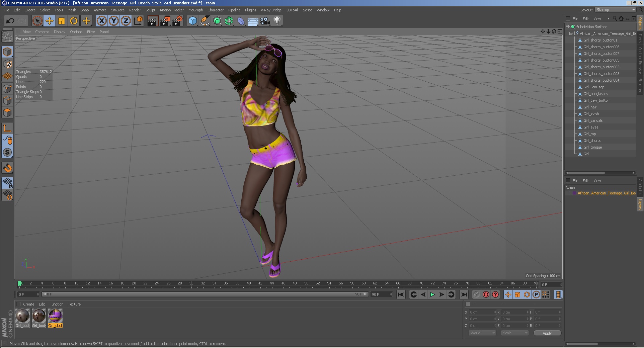Toggle X axis lock
Image resolution: width=644 pixels, height=348 pixels.
[102, 21]
